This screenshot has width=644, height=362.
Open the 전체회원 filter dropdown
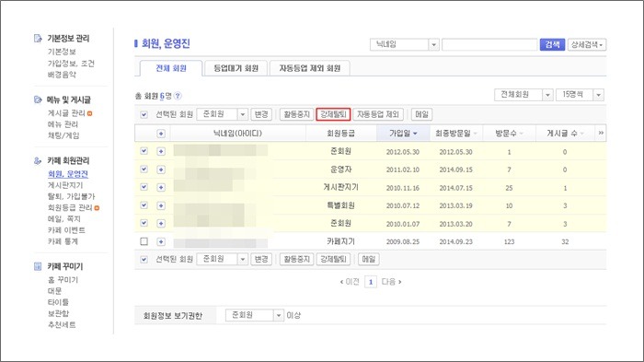click(523, 95)
